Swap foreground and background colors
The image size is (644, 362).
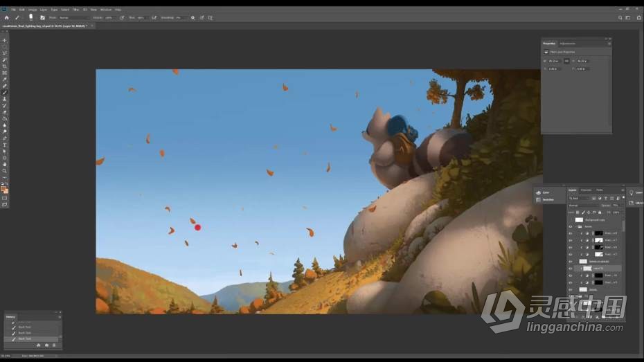click(x=6, y=184)
